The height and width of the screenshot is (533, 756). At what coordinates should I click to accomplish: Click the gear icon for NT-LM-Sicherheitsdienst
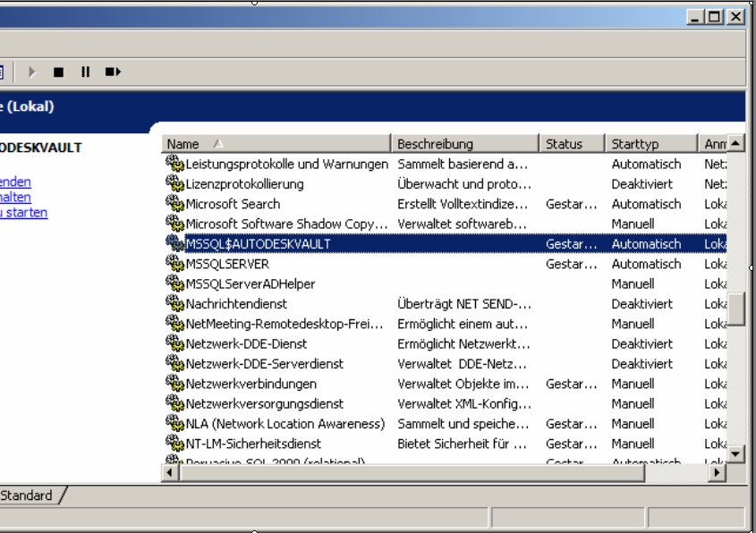point(174,444)
